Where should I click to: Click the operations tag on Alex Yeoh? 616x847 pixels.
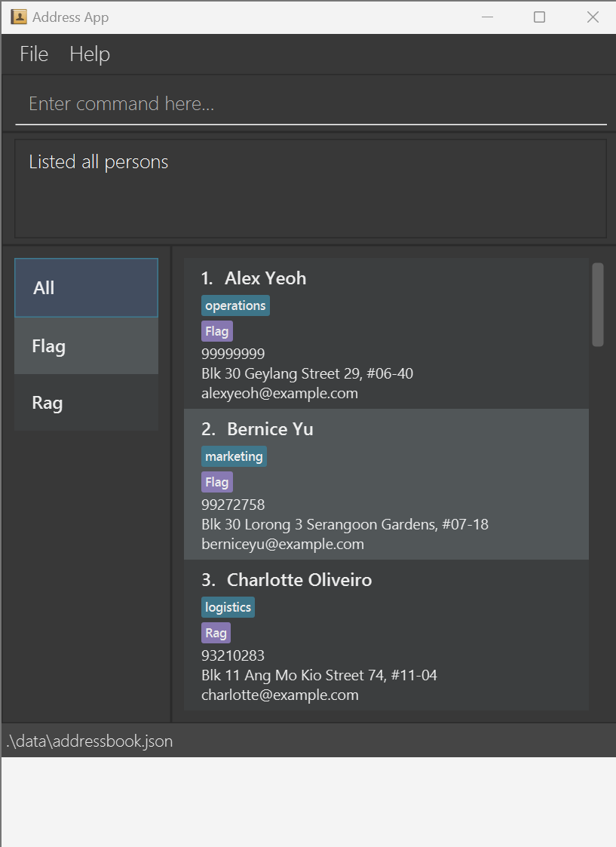[235, 305]
